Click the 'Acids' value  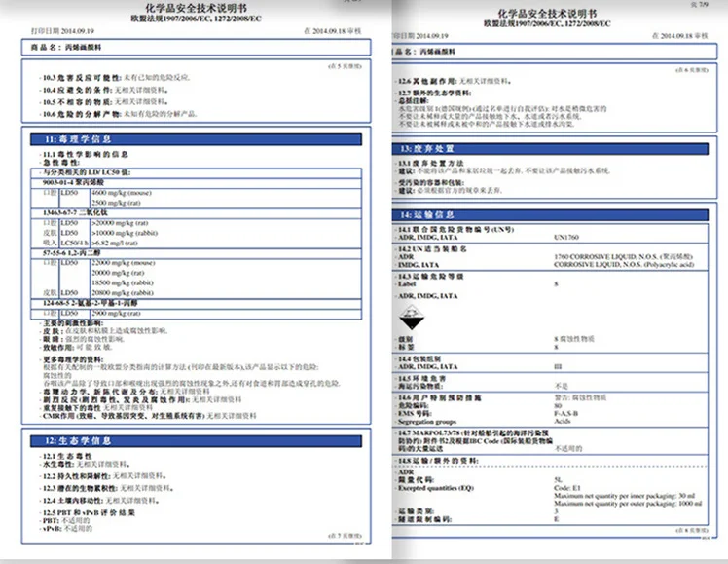pyautogui.click(x=563, y=422)
